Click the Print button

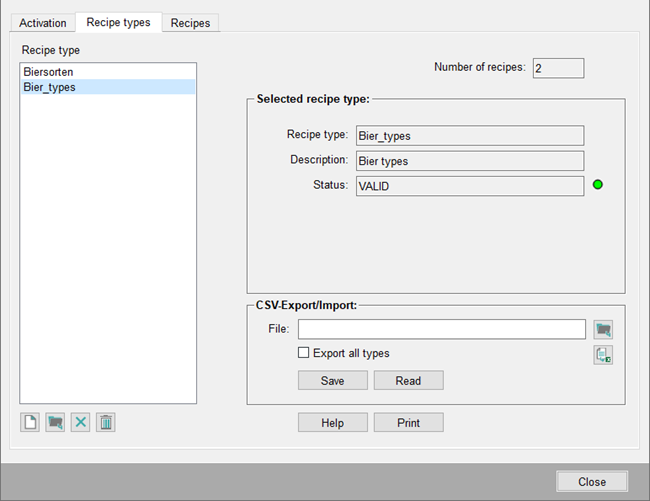click(x=408, y=423)
